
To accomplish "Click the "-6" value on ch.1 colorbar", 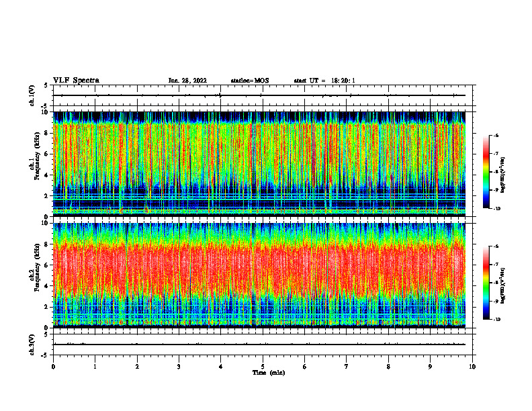I will [496, 136].
